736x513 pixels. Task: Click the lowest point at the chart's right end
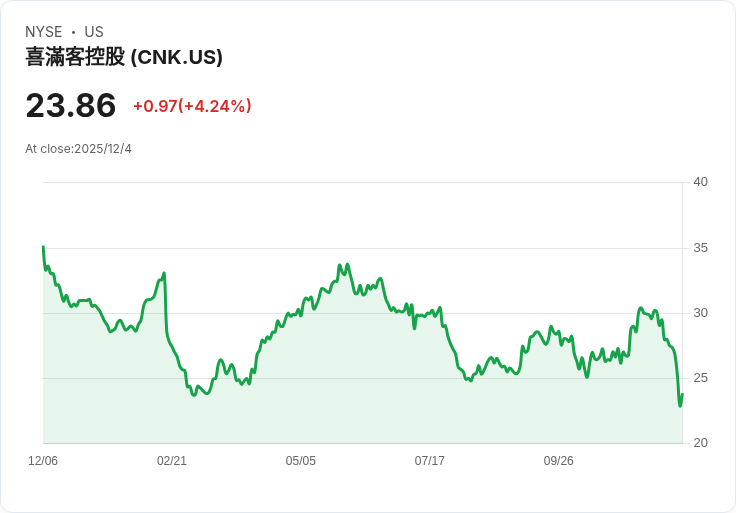coord(680,406)
